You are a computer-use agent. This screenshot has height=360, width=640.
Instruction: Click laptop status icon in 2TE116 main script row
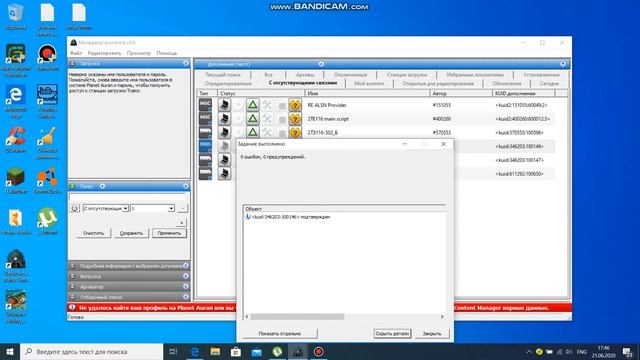pos(224,119)
